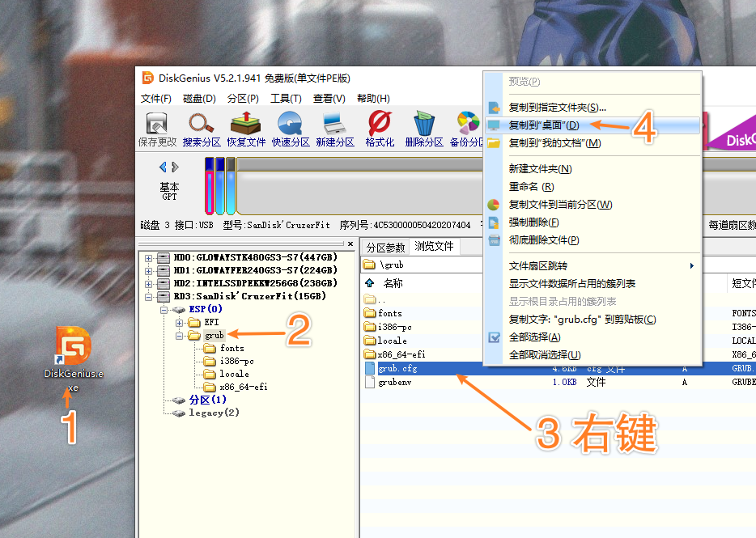The height and width of the screenshot is (538, 756).
Task: Go to the previous disk with left arrow
Action: click(163, 167)
